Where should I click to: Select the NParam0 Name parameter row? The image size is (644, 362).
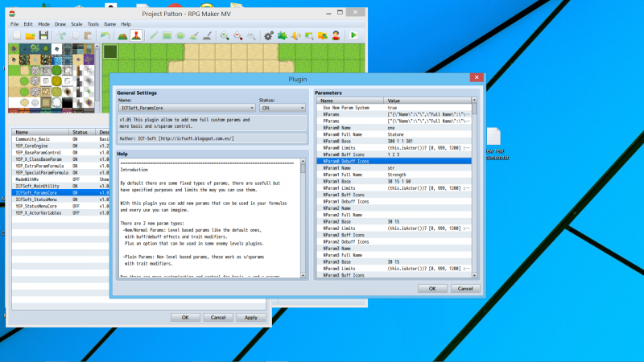point(394,128)
